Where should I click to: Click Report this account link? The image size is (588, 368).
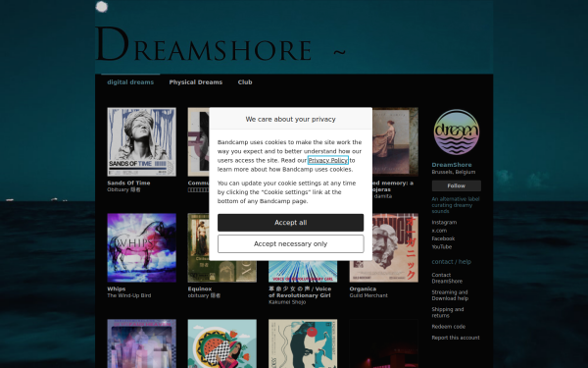coord(456,338)
